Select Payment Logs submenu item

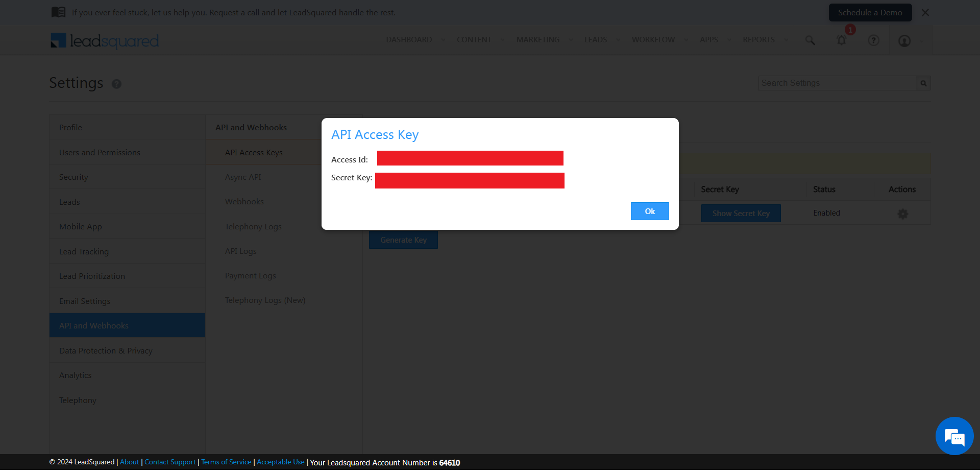tap(251, 276)
